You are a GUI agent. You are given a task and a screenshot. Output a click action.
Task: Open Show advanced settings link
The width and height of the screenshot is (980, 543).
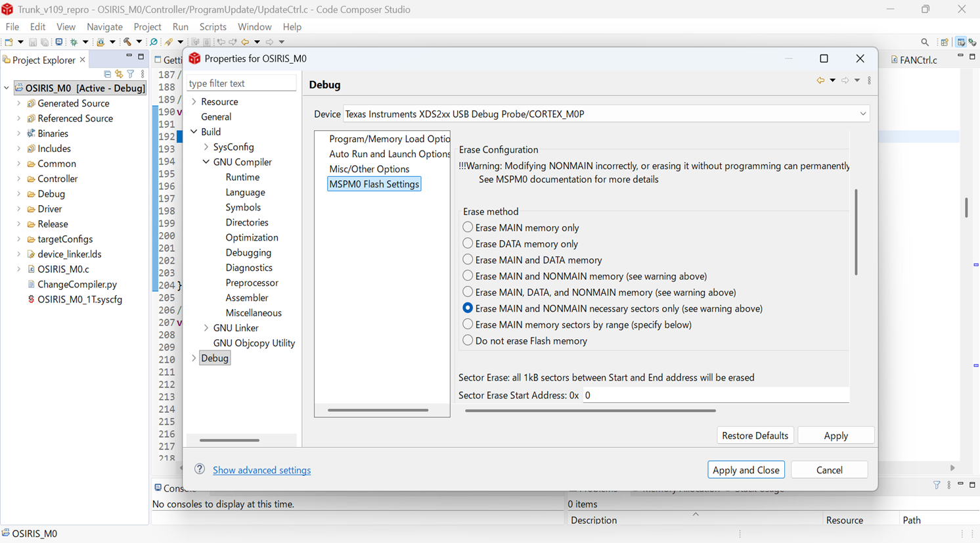261,470
